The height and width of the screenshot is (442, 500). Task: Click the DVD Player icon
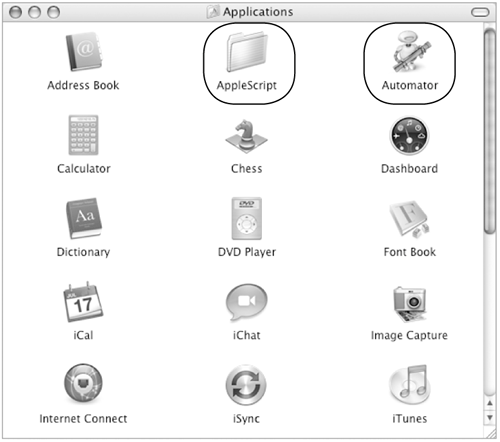(247, 218)
